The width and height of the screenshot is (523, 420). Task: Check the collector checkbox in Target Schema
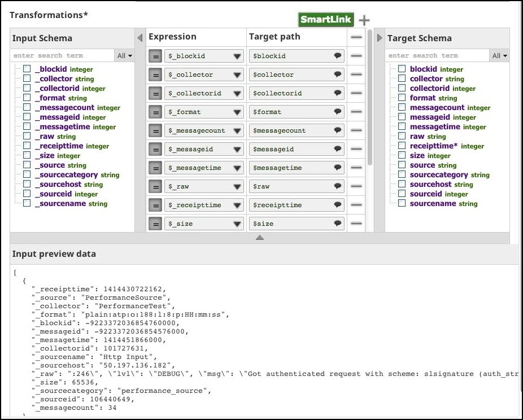(401, 79)
